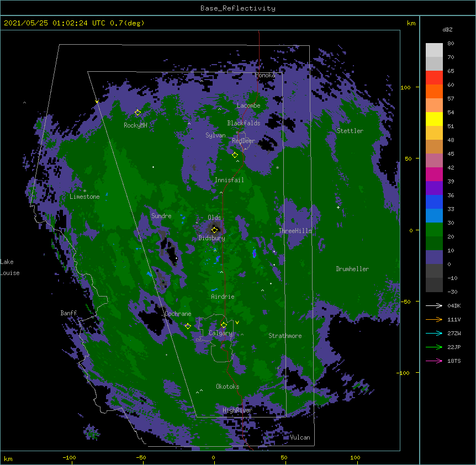Select the slate purple 10–0 dBZ swatch
Image resolution: width=476 pixels, height=465 pixels.
click(x=434, y=257)
